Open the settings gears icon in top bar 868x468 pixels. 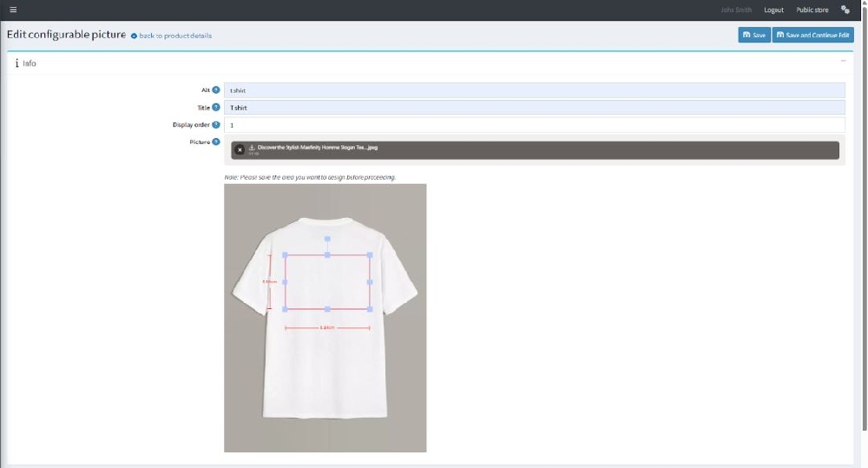[845, 10]
